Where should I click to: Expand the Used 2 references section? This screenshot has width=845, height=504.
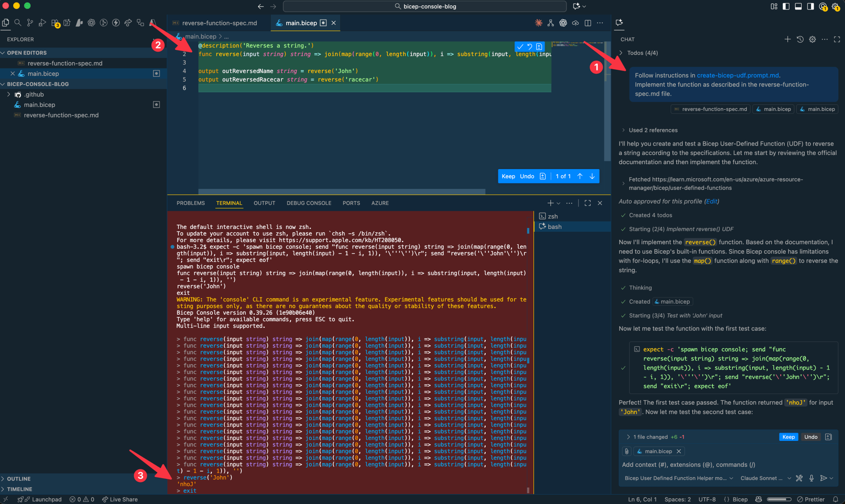click(x=653, y=130)
